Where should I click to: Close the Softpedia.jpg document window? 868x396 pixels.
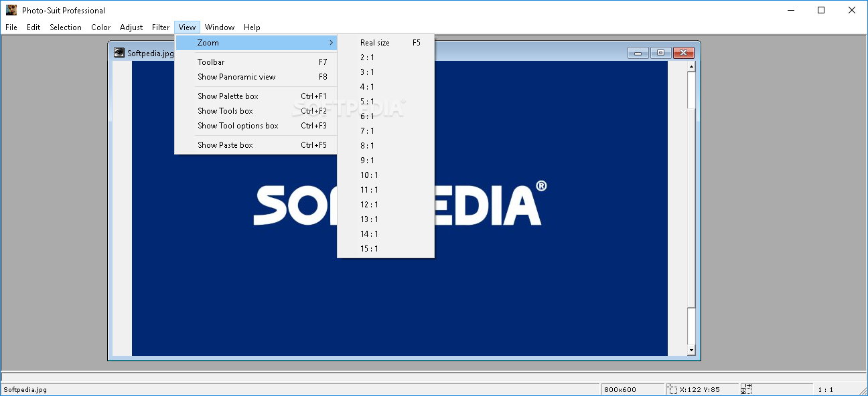pos(683,53)
